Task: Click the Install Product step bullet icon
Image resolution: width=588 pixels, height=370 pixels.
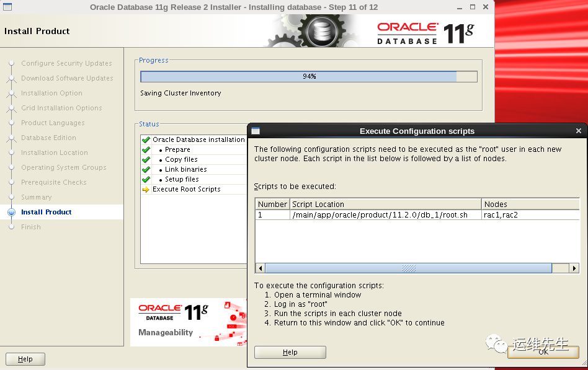Action: point(12,212)
